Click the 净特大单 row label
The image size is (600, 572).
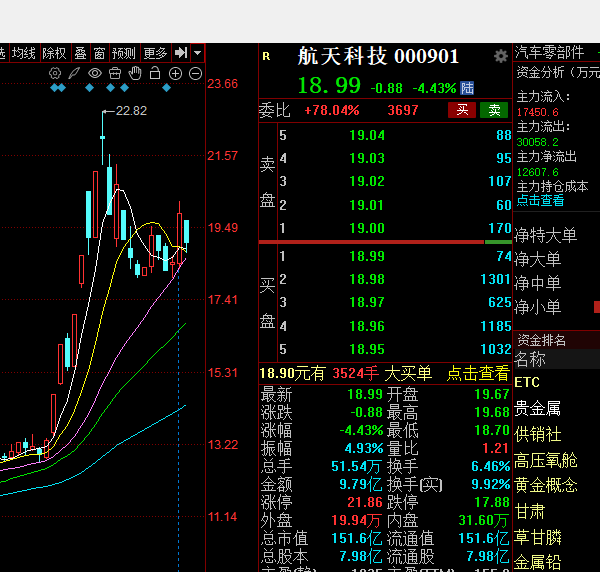pyautogui.click(x=546, y=235)
